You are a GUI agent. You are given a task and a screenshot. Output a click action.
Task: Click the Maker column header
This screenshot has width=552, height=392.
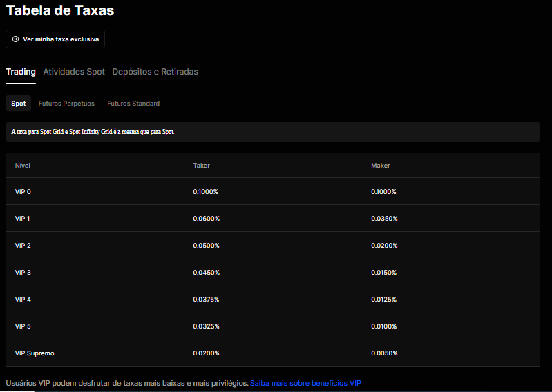pos(380,166)
